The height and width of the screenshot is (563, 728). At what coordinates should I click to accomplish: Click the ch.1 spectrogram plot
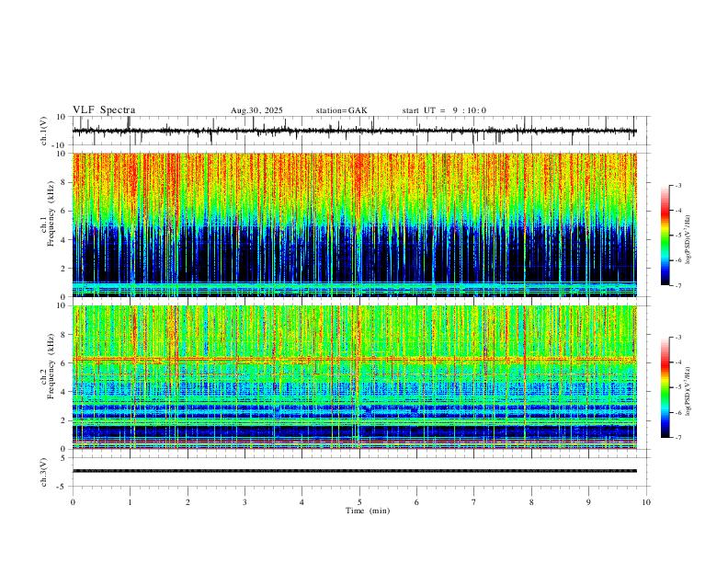(x=354, y=224)
